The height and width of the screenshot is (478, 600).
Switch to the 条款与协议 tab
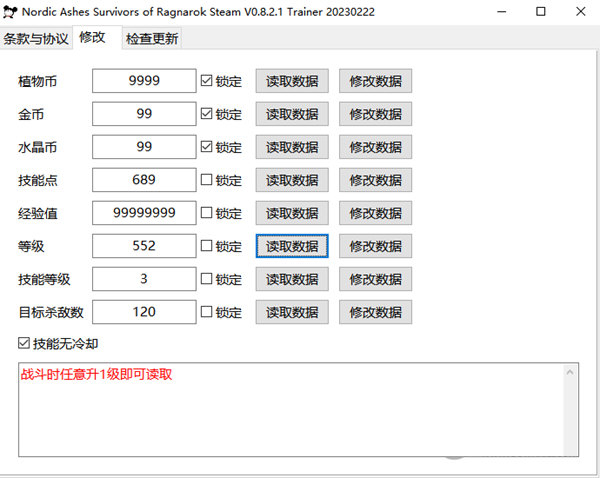click(x=36, y=39)
